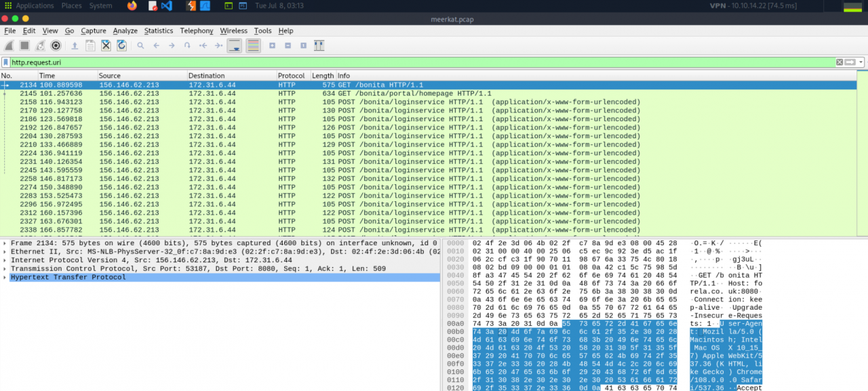The image size is (868, 391).
Task: Click the Start capturing packets shark fin icon
Action: 9,45
